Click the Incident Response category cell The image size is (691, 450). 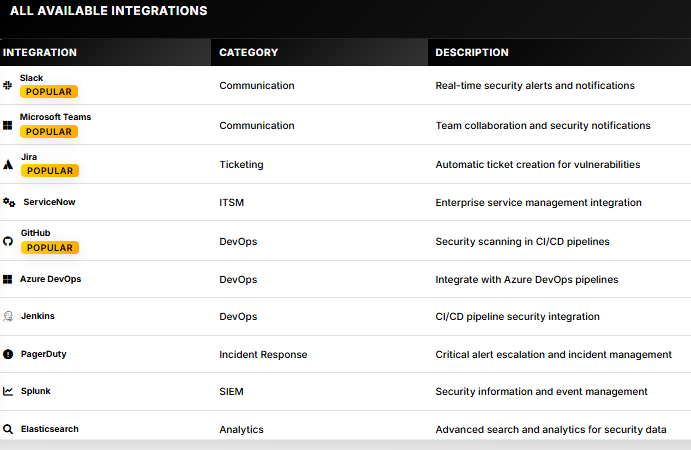(263, 354)
